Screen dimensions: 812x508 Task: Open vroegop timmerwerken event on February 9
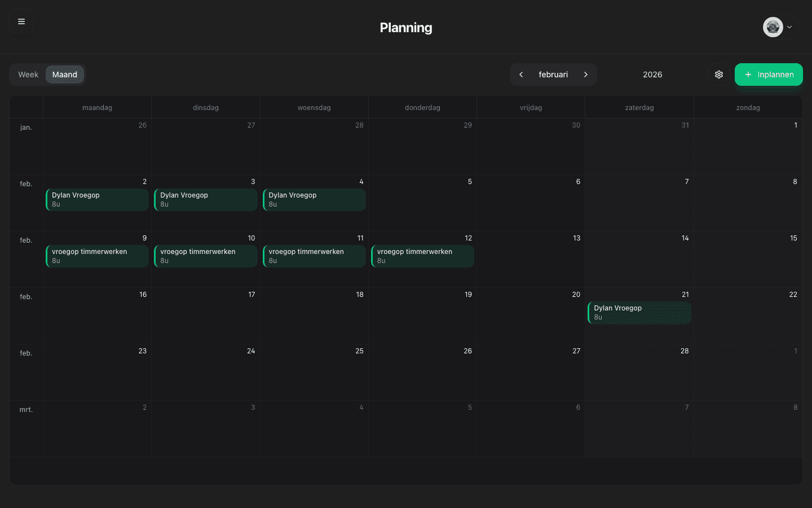click(97, 256)
